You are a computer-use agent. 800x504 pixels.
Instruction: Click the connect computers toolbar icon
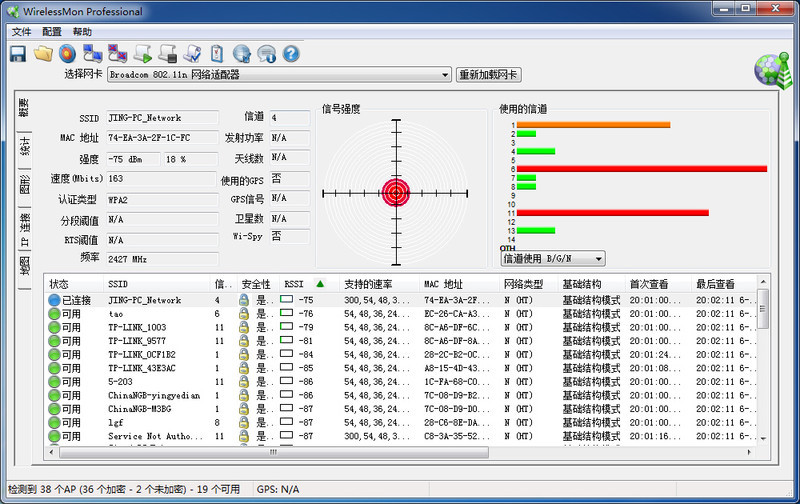point(92,54)
